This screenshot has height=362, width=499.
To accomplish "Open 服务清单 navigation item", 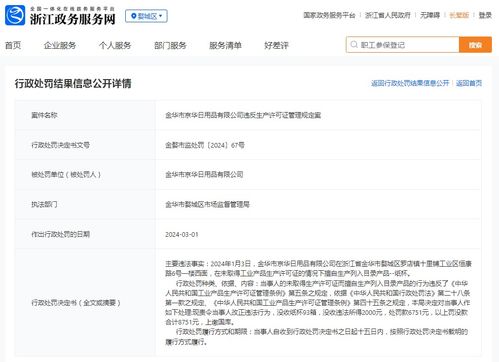I will [x=225, y=45].
